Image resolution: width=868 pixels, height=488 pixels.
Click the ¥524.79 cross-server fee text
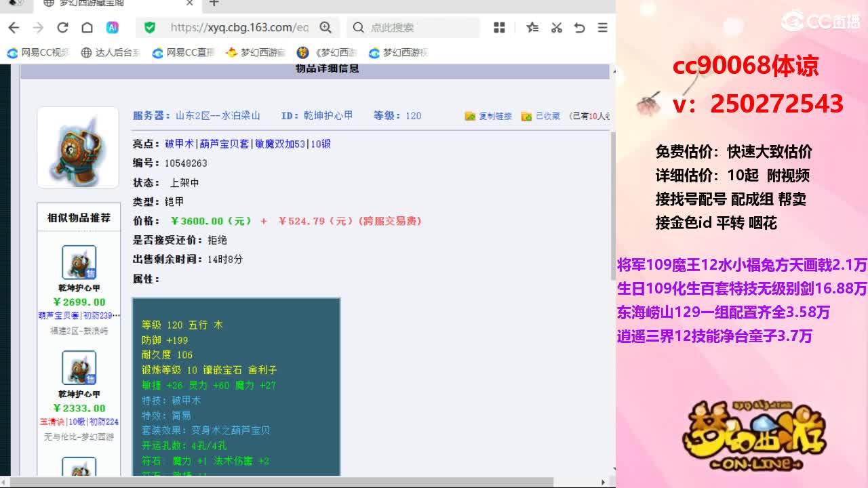click(x=350, y=221)
